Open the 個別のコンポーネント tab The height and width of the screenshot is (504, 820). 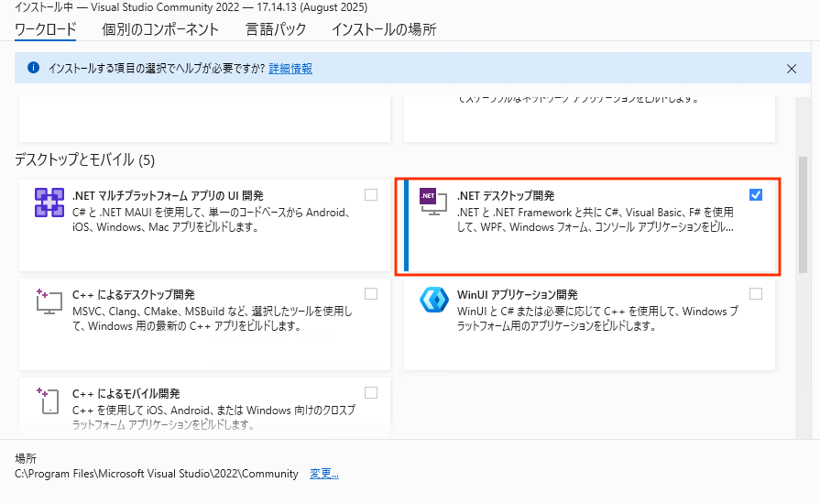click(x=160, y=29)
